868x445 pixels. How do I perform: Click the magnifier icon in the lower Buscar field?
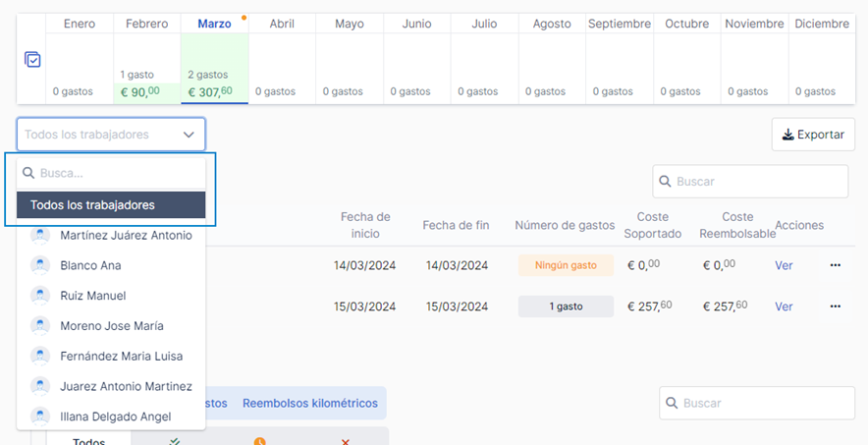[x=672, y=403]
